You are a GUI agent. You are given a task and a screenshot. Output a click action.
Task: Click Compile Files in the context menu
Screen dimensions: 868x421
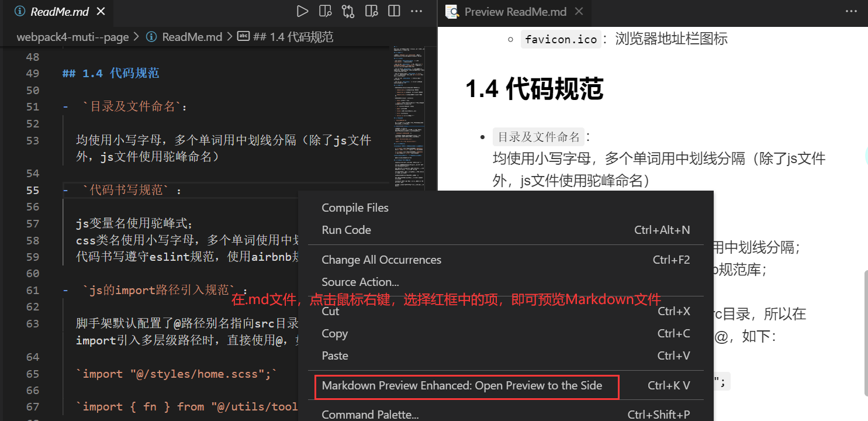[355, 207]
